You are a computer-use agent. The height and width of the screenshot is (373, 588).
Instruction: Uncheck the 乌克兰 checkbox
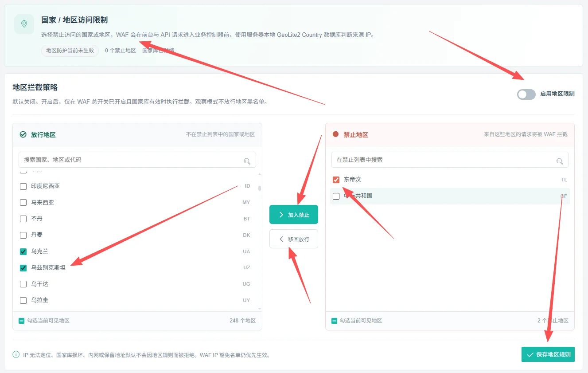click(x=23, y=251)
